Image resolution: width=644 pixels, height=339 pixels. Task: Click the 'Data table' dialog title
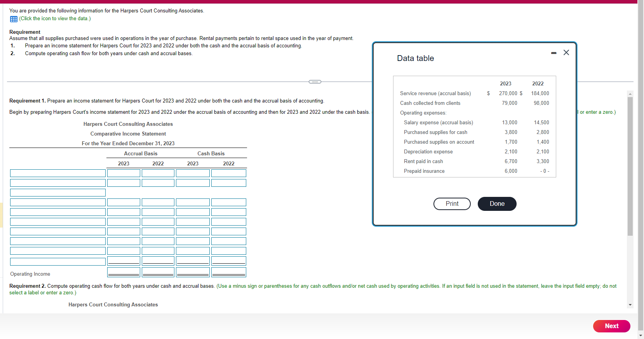(416, 58)
